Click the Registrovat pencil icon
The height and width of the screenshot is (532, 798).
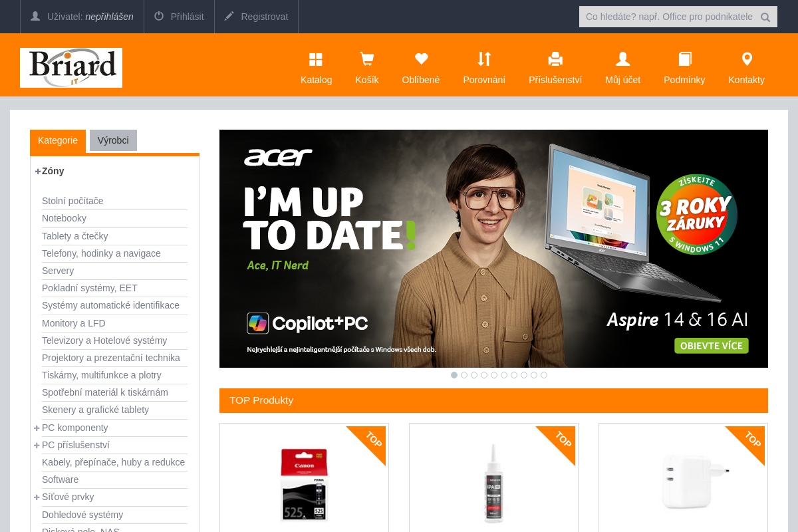coord(229,16)
